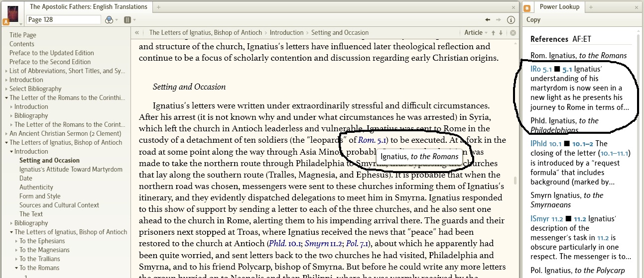Expand Select Bibliography in contents
Screen dimensions: 644x278
click(6, 89)
